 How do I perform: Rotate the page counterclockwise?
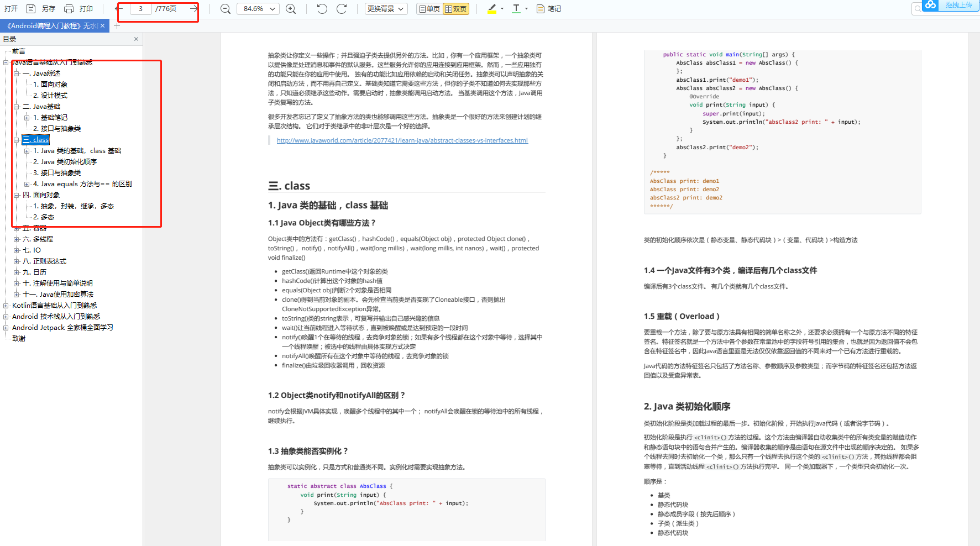pos(322,9)
